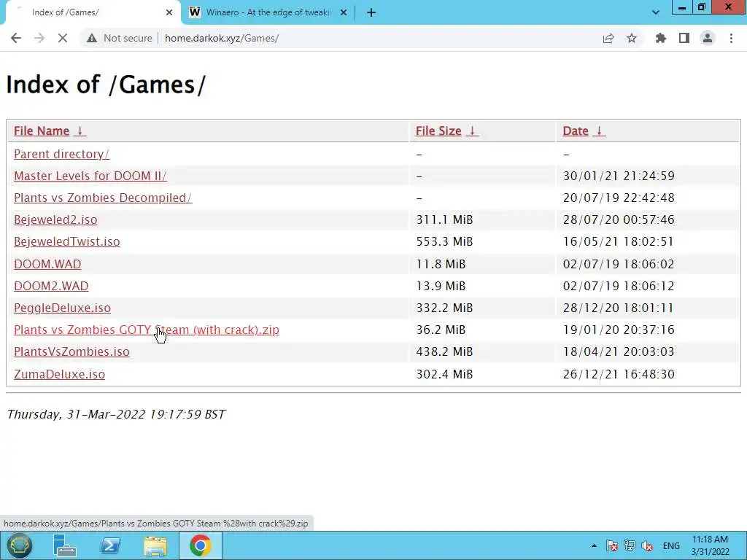Click the date 30/01/21 21:24:59
The height and width of the screenshot is (560, 747).
tap(619, 176)
